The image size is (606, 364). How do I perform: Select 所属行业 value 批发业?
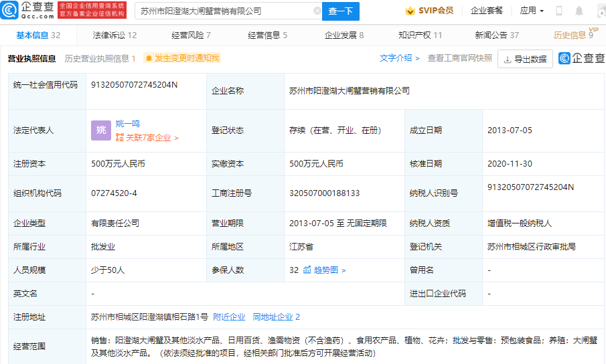[103, 247]
